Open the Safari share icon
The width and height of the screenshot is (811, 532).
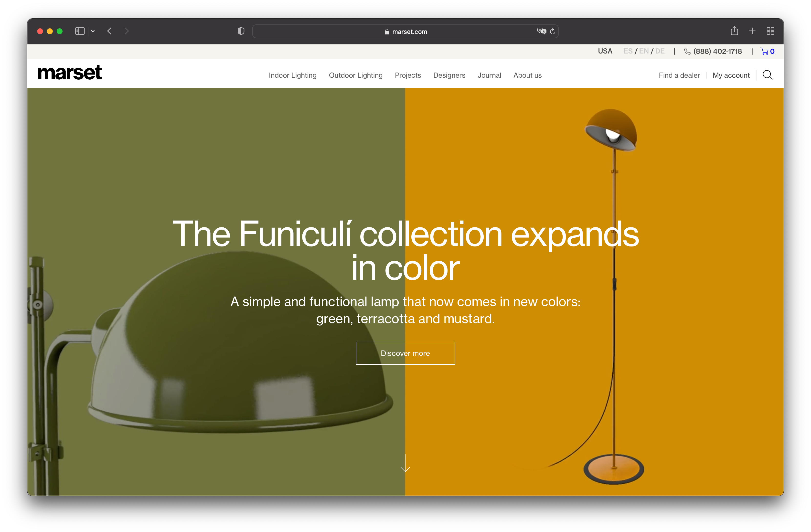pos(734,31)
